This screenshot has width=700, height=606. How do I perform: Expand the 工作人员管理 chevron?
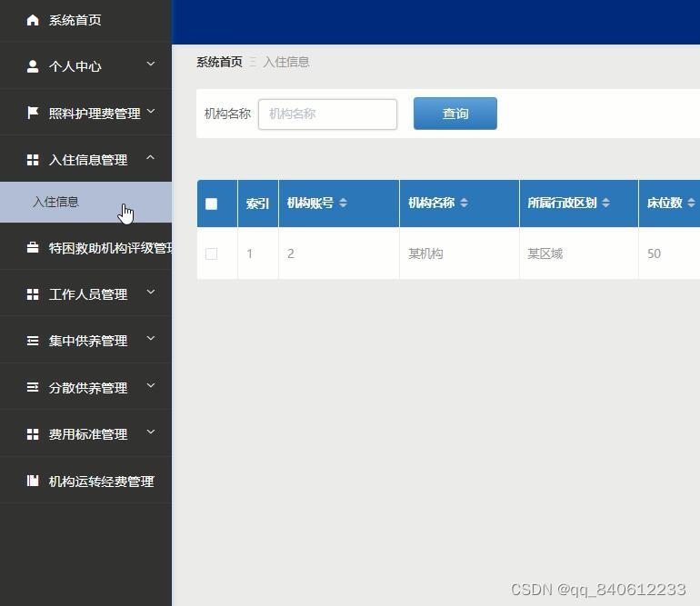pos(151,292)
